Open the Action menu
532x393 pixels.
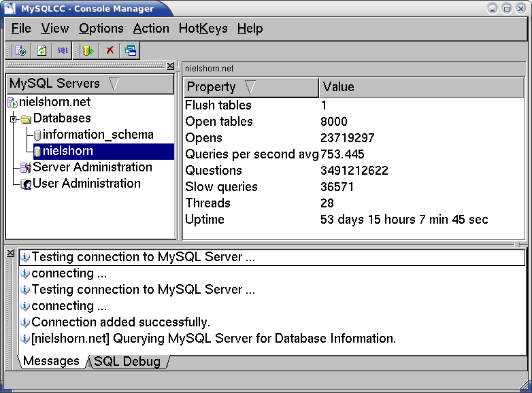151,29
